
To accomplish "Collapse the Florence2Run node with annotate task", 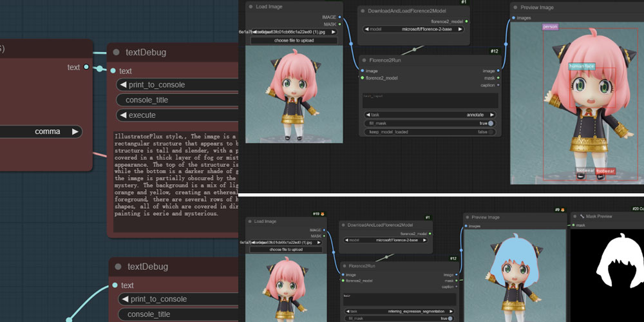I will (x=364, y=60).
